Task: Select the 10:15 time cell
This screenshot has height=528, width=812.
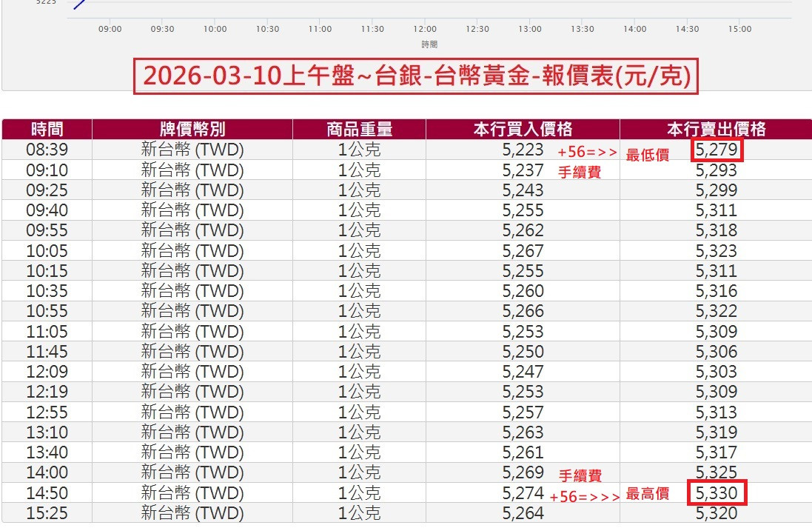Action: 47,271
